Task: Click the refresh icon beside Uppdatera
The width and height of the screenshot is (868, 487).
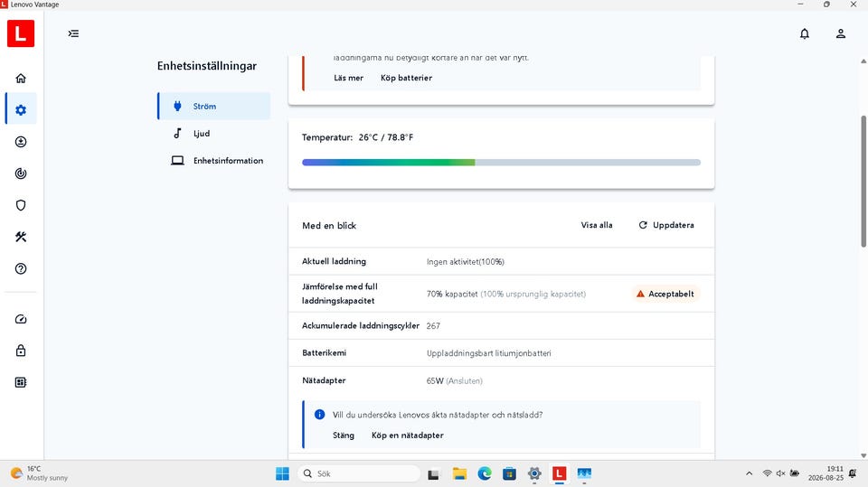Action: (x=643, y=225)
